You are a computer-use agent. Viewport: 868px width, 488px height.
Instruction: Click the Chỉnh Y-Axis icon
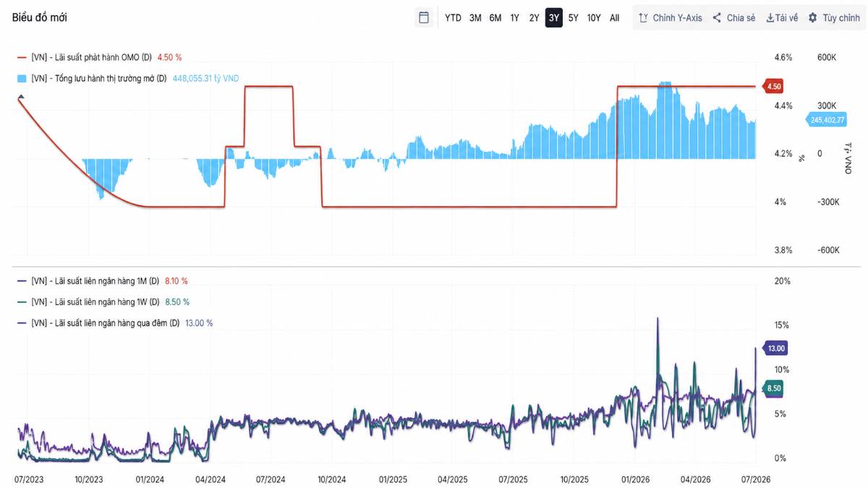643,18
